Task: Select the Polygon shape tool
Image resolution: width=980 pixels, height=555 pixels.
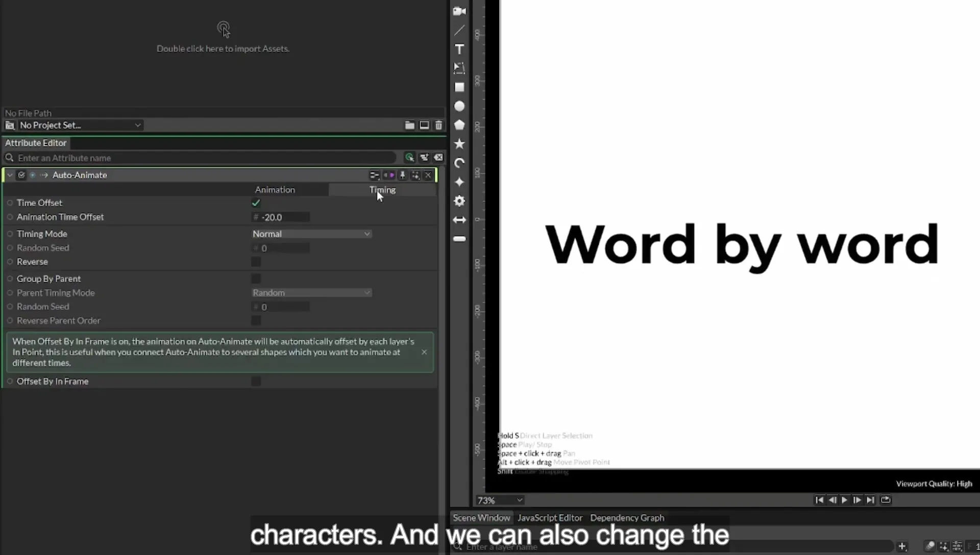Action: point(459,125)
